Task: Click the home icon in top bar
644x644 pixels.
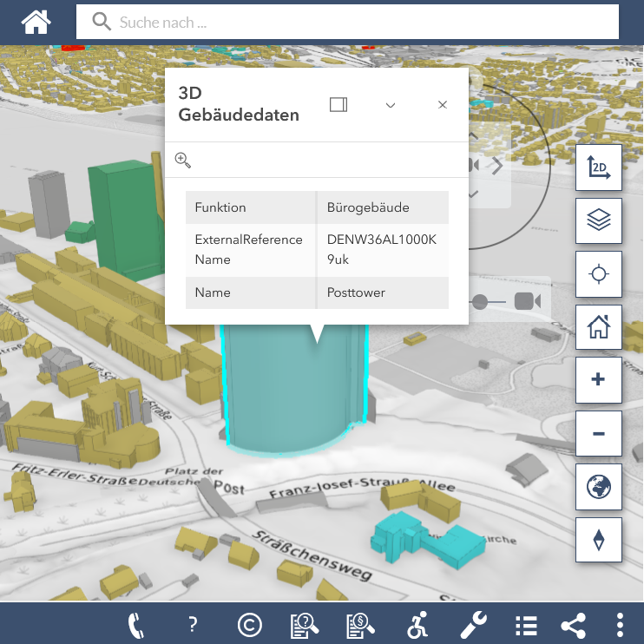Action: [x=36, y=22]
